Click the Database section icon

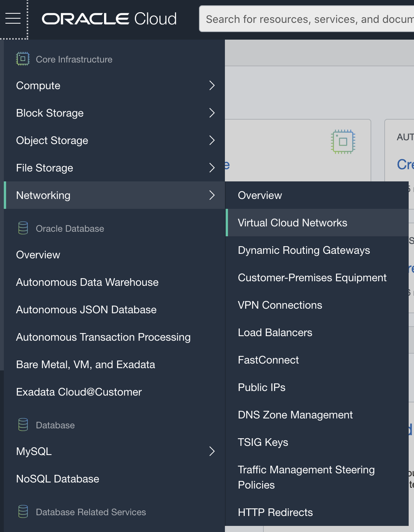(23, 425)
